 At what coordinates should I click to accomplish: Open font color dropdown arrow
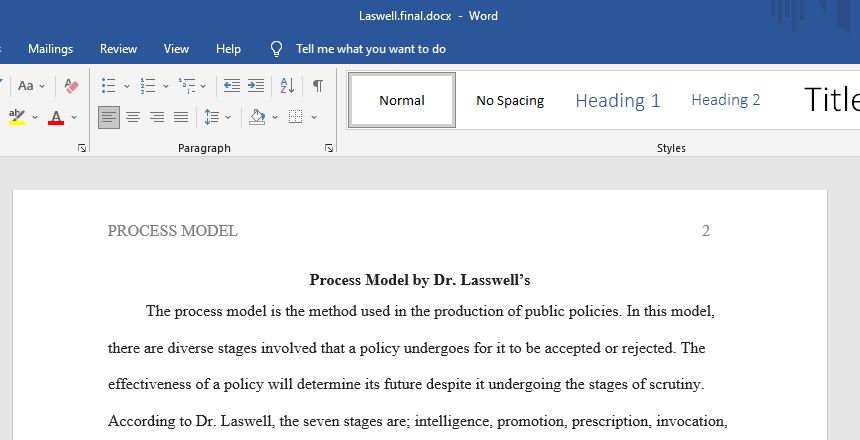[74, 117]
